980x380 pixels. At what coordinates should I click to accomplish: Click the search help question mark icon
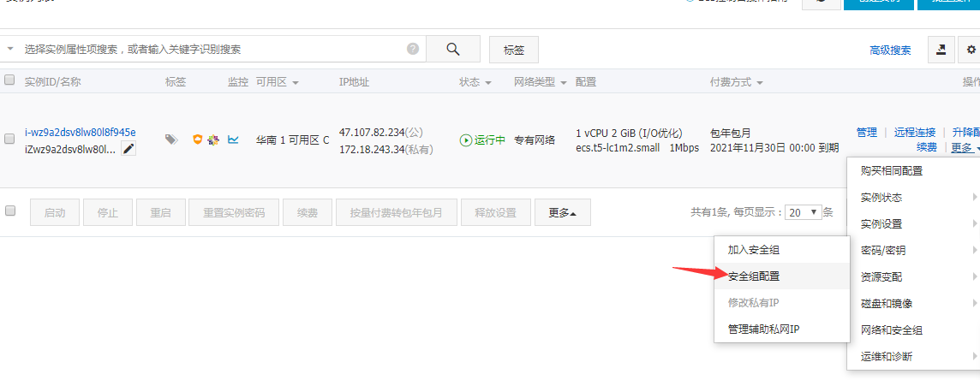tap(413, 49)
